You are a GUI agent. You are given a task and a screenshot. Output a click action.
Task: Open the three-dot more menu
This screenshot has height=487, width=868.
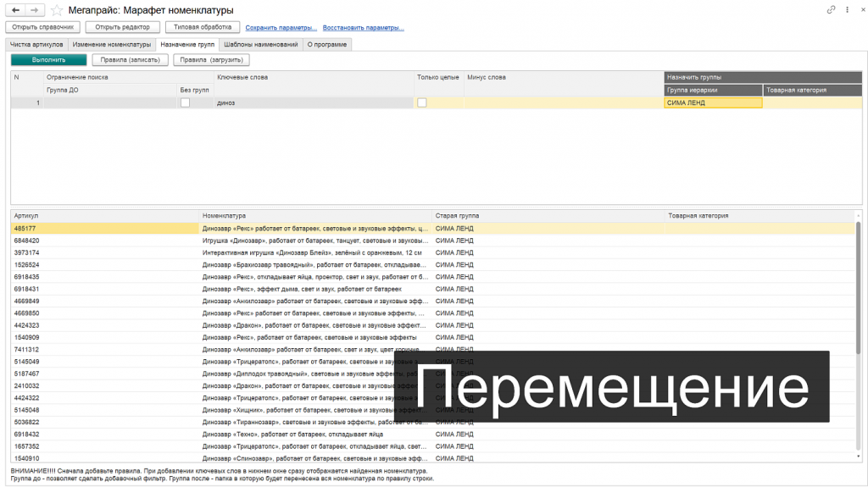pos(847,9)
